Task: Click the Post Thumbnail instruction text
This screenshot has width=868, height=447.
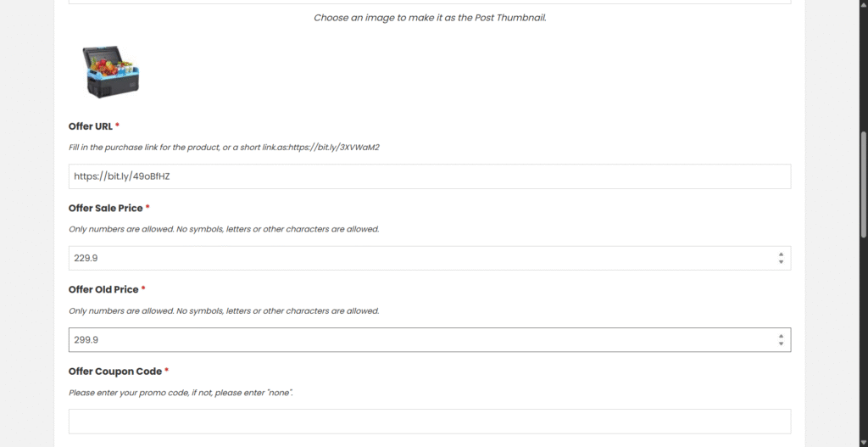Action: tap(430, 17)
